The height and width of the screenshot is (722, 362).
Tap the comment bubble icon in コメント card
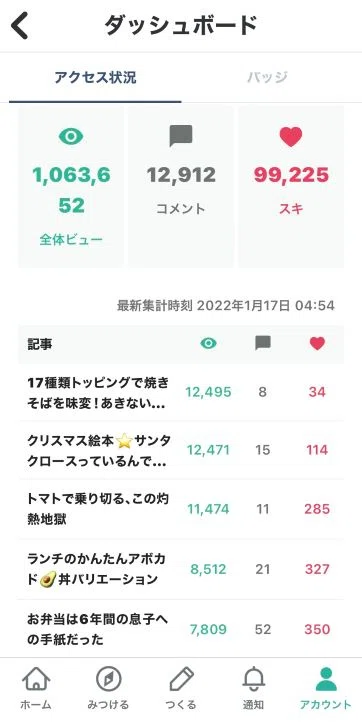click(x=181, y=136)
